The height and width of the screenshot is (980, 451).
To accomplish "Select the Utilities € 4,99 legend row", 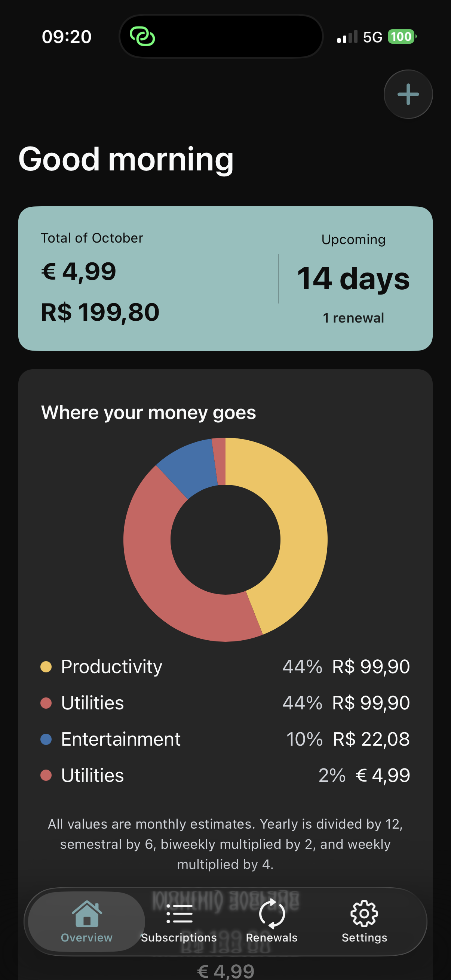I will pyautogui.click(x=225, y=775).
